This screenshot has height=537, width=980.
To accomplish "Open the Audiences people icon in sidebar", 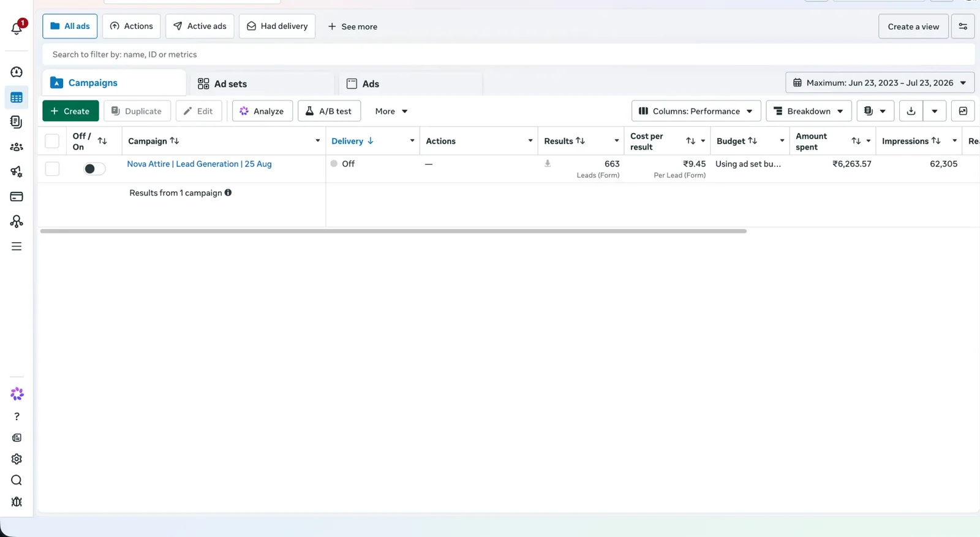I will click(17, 147).
